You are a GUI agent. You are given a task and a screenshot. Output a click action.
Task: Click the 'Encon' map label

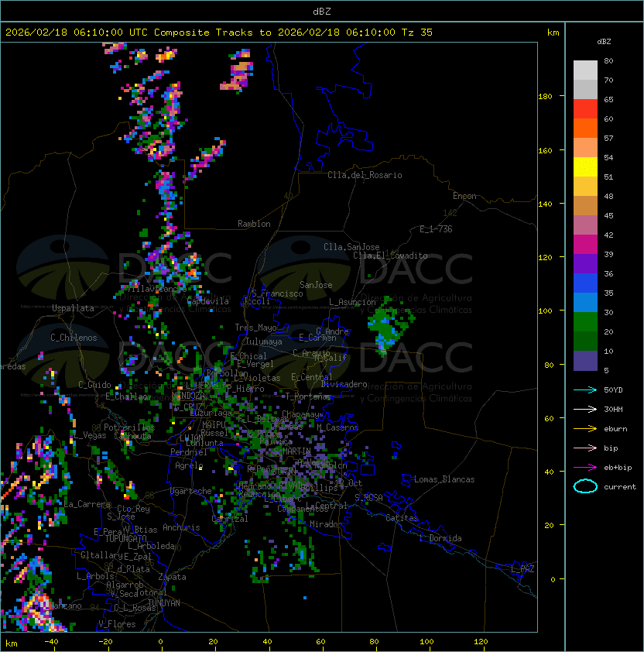(464, 196)
